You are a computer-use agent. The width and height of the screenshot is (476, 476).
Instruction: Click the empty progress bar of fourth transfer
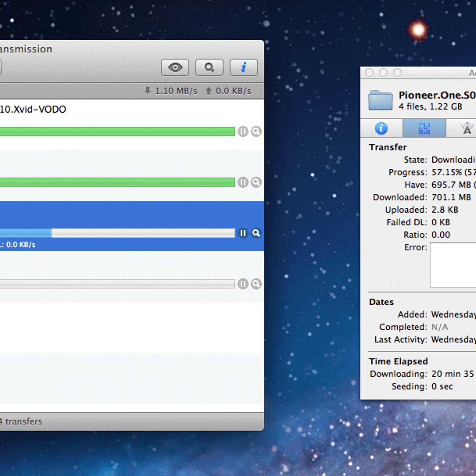(x=118, y=284)
